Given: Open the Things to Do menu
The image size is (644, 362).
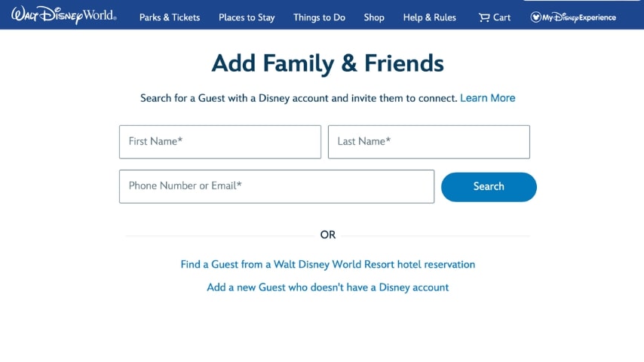Looking at the screenshot, I should click(x=319, y=17).
